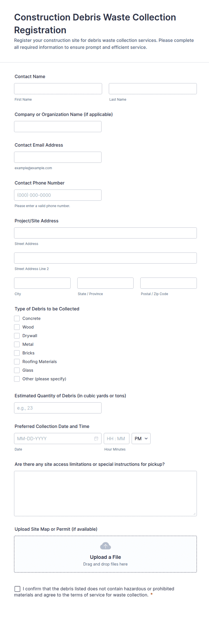This screenshot has width=209, height=644.
Task: Click the Street Address Line 2 field
Action: [x=105, y=258]
